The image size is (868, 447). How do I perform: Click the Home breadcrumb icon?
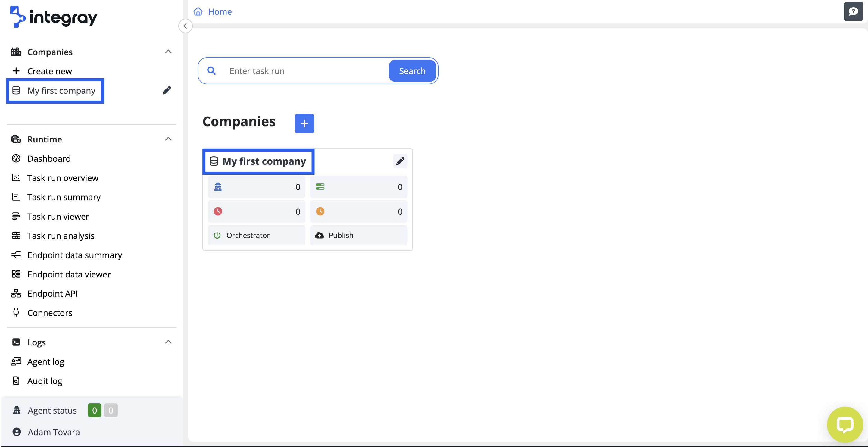coord(198,12)
